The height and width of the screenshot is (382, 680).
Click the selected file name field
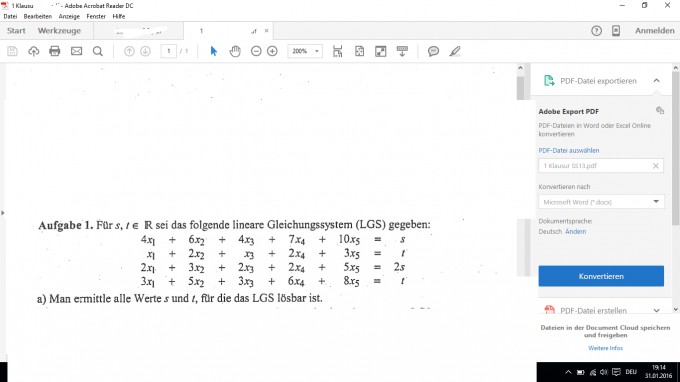coord(601,166)
